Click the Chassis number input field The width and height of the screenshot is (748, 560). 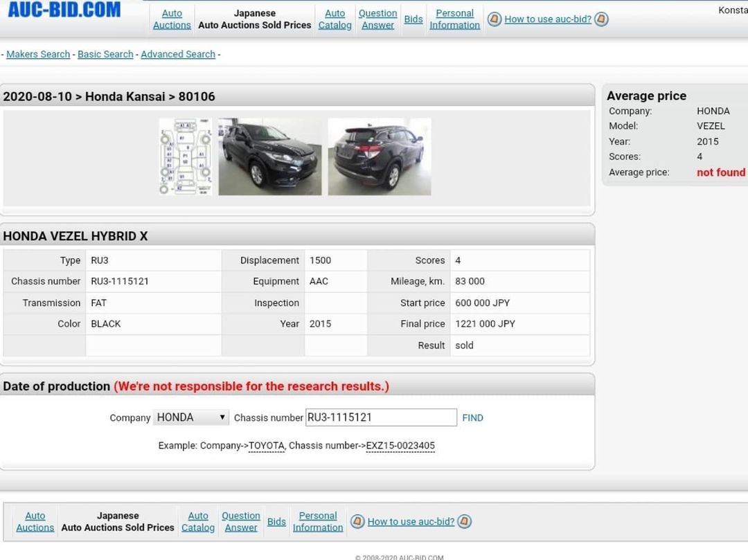pyautogui.click(x=381, y=417)
